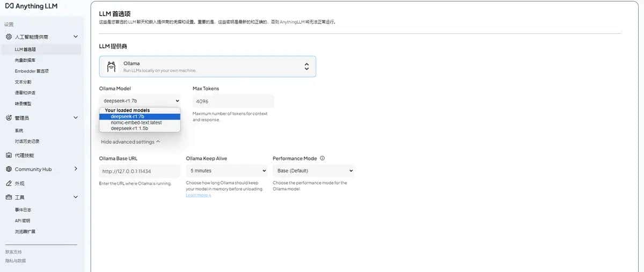Click the 工具 toolbox icon
The image size is (644, 272).
coord(9,197)
